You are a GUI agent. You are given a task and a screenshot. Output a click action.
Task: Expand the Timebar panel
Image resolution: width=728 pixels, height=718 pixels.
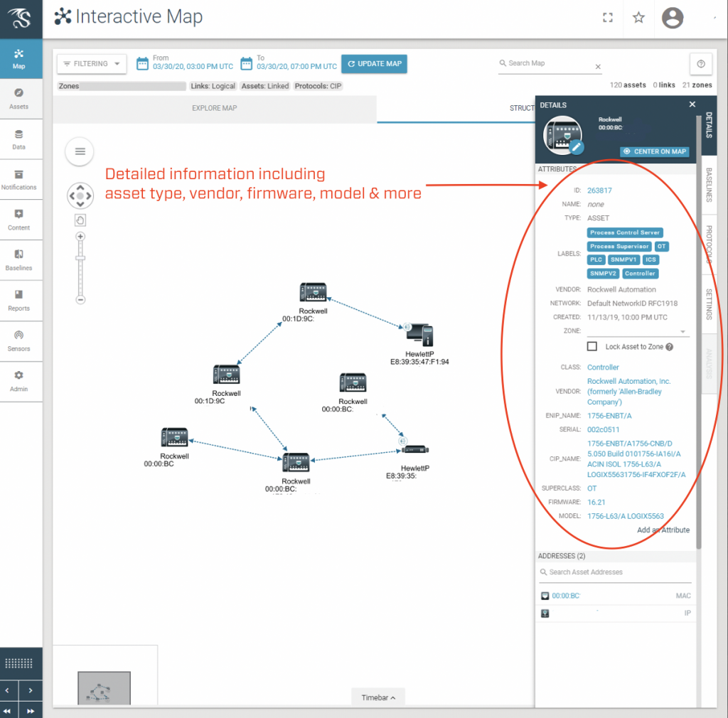coord(378,697)
